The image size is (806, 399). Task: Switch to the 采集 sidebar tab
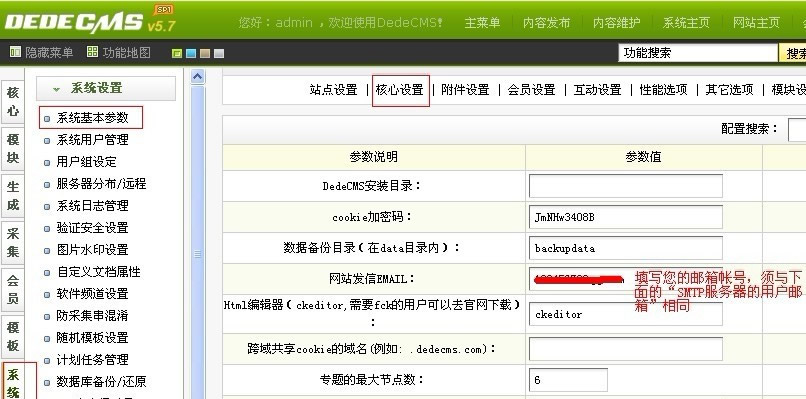(13, 242)
